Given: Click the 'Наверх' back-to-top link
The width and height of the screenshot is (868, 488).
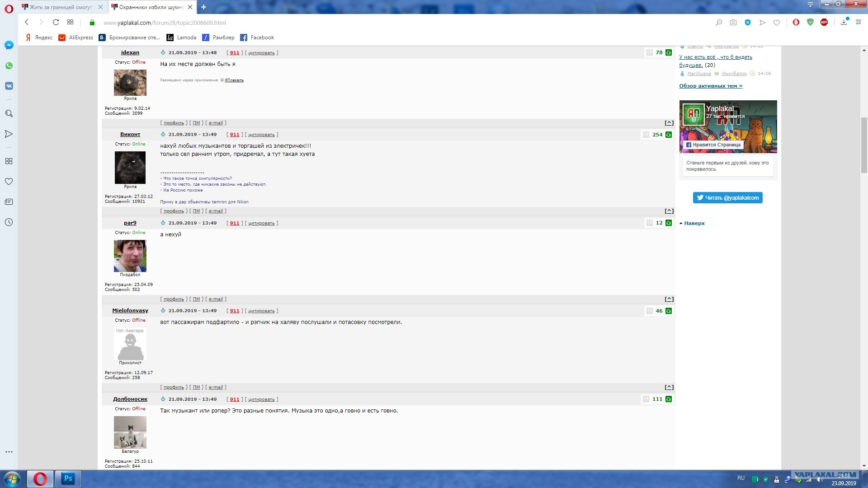Looking at the screenshot, I should point(694,223).
